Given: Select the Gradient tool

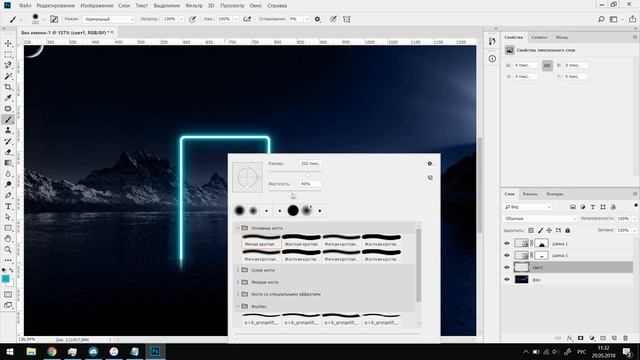Looking at the screenshot, I should pyautogui.click(x=8, y=163).
